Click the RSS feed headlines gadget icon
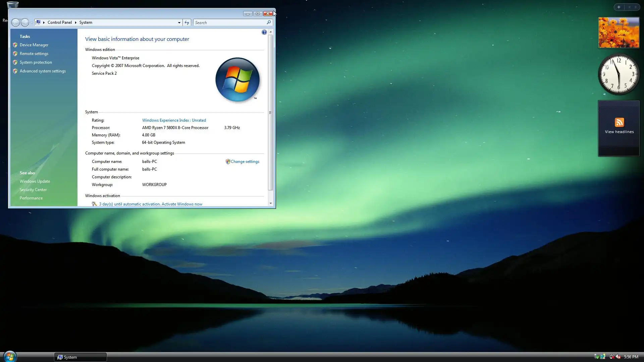 point(619,122)
